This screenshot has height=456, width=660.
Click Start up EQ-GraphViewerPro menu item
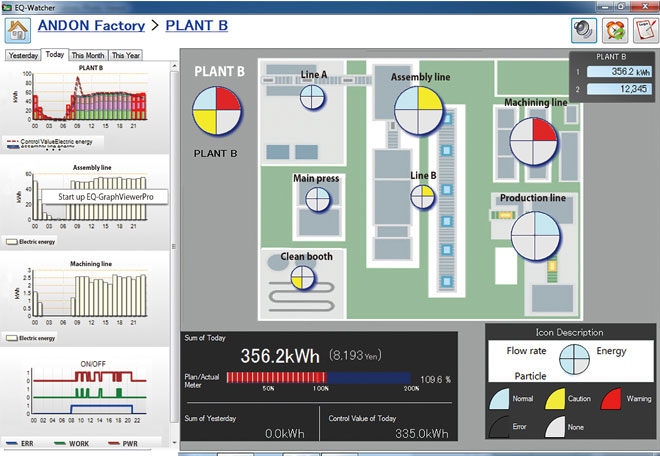point(105,197)
